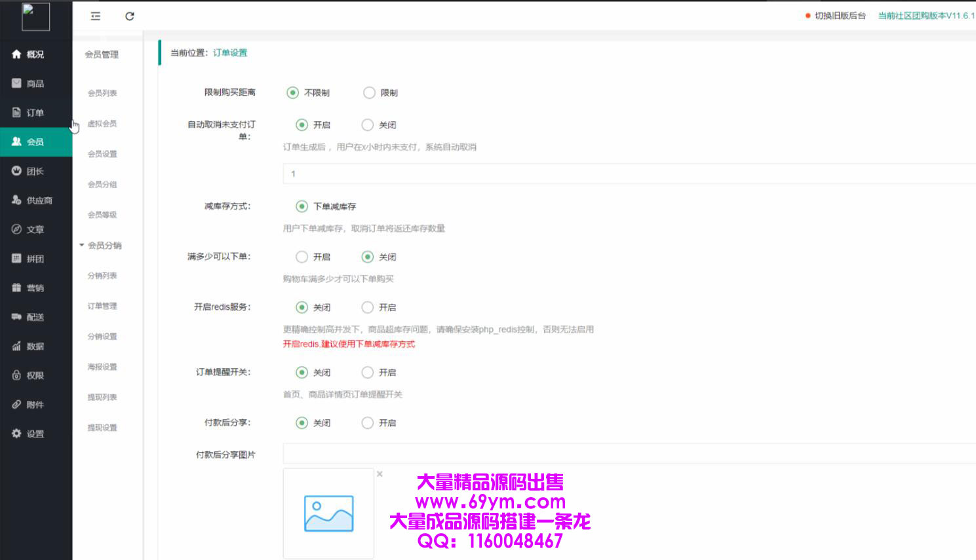This screenshot has height=560, width=976.
Task: Click the logo image at top left
Action: point(36,16)
